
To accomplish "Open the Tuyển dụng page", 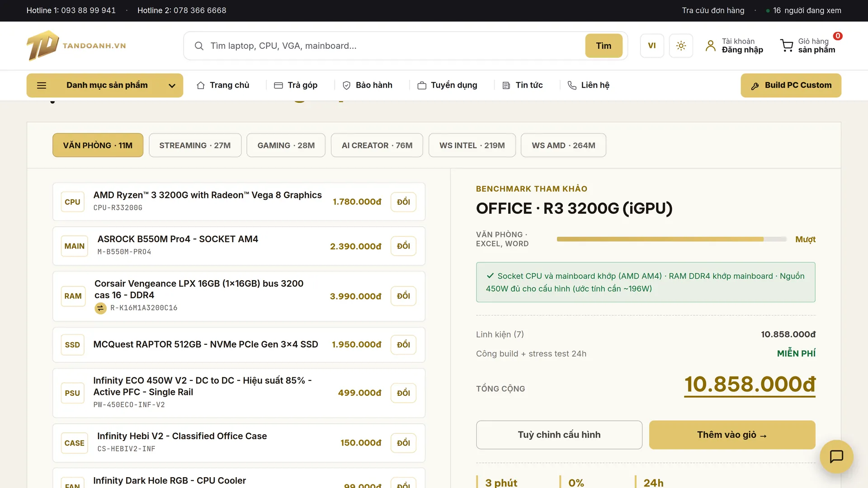I will pyautogui.click(x=447, y=85).
